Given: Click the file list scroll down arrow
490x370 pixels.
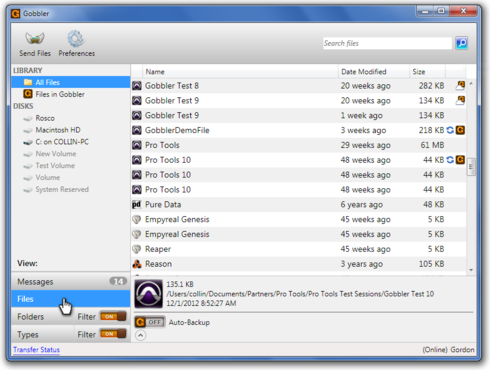Looking at the screenshot, I should [x=471, y=270].
